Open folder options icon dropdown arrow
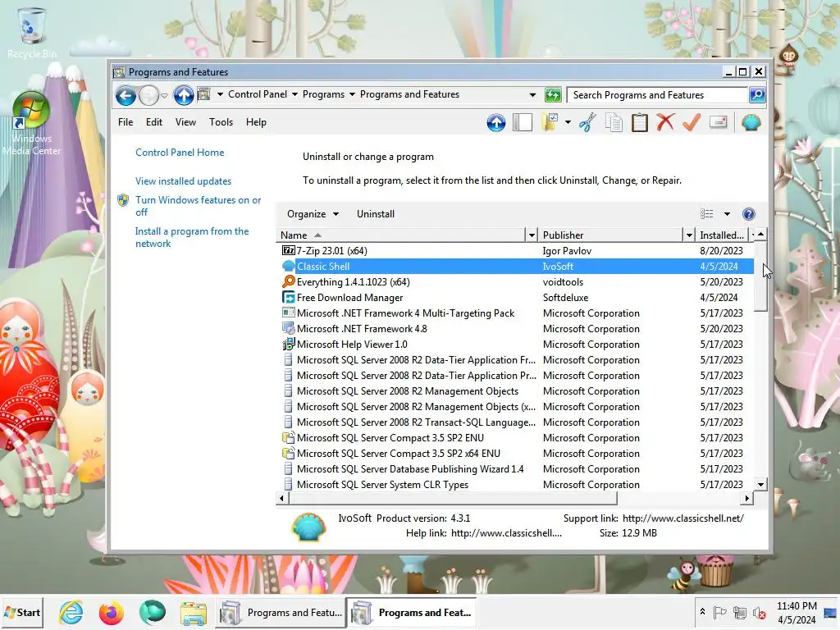Image resolution: width=840 pixels, height=630 pixels. (x=568, y=123)
